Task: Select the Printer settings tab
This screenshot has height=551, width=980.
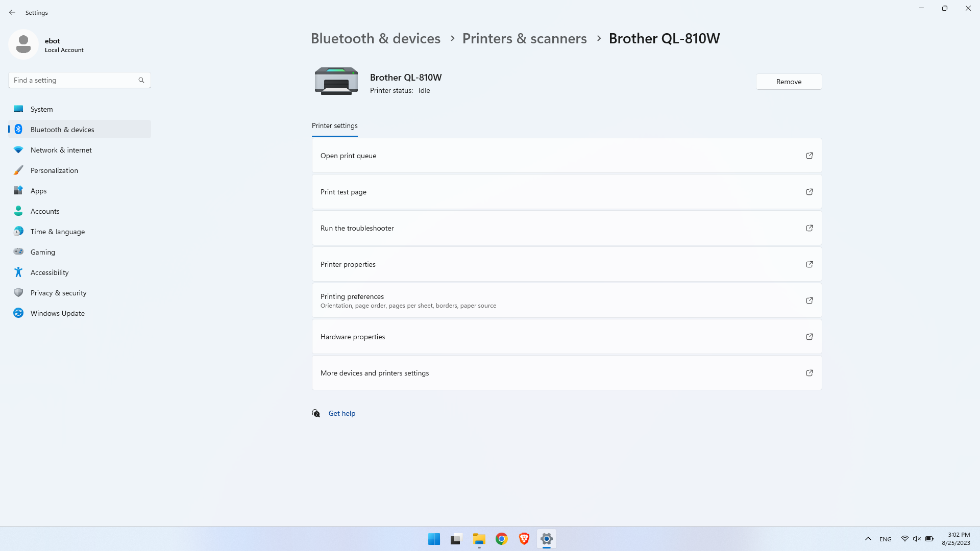Action: pyautogui.click(x=335, y=126)
